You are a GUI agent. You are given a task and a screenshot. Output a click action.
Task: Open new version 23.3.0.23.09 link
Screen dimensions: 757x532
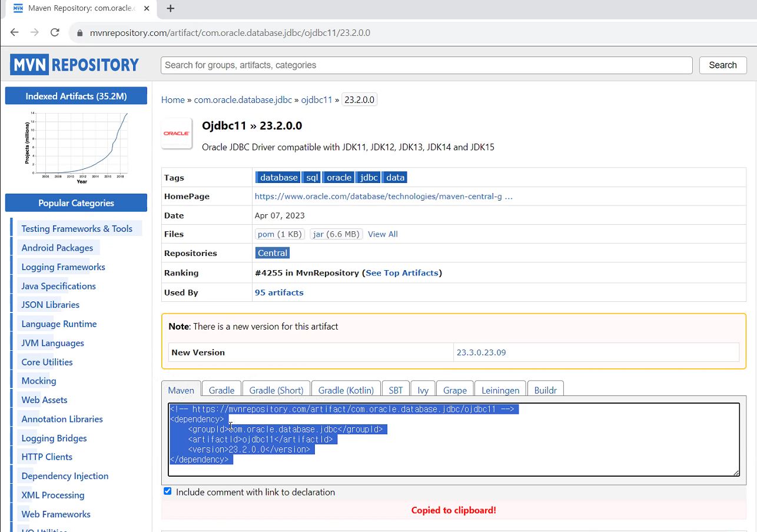481,353
